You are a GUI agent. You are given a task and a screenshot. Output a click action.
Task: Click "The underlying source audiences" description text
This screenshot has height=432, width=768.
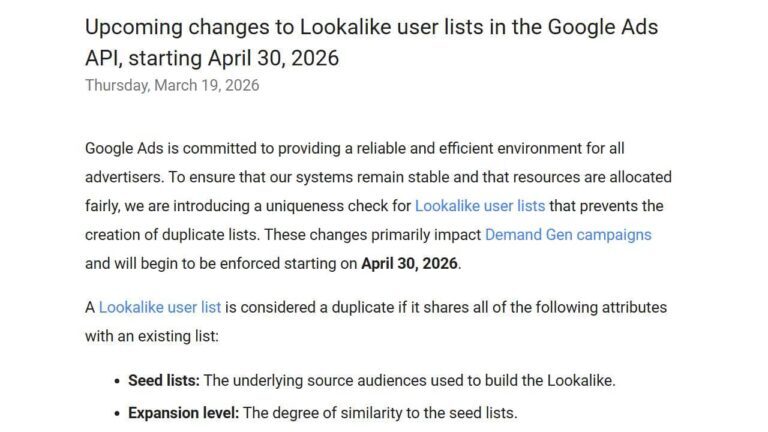319,381
